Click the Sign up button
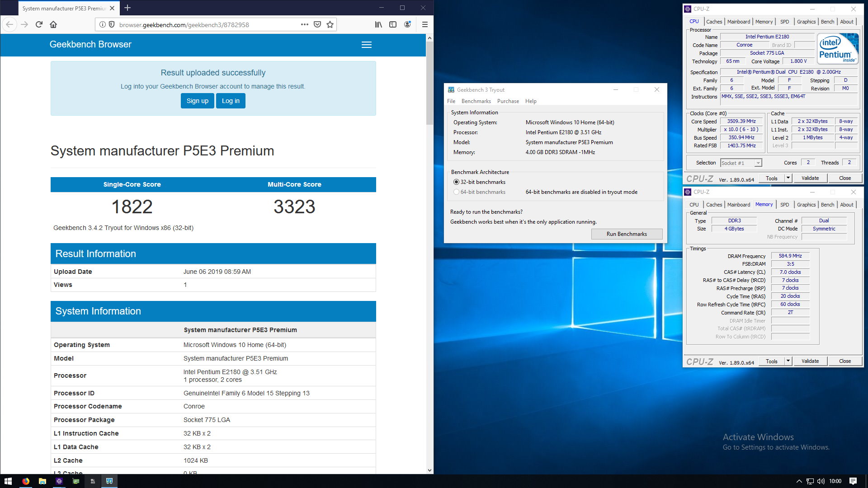Image resolution: width=868 pixels, height=488 pixels. point(198,101)
